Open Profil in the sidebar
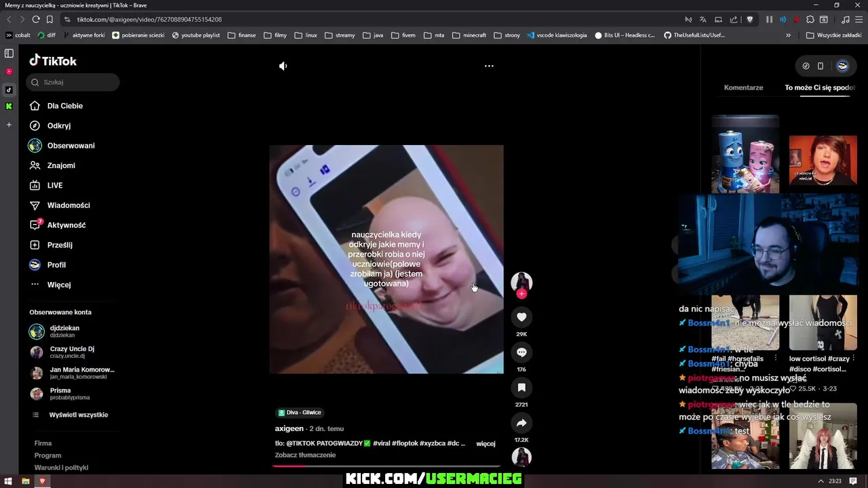868x488 pixels. [56, 265]
